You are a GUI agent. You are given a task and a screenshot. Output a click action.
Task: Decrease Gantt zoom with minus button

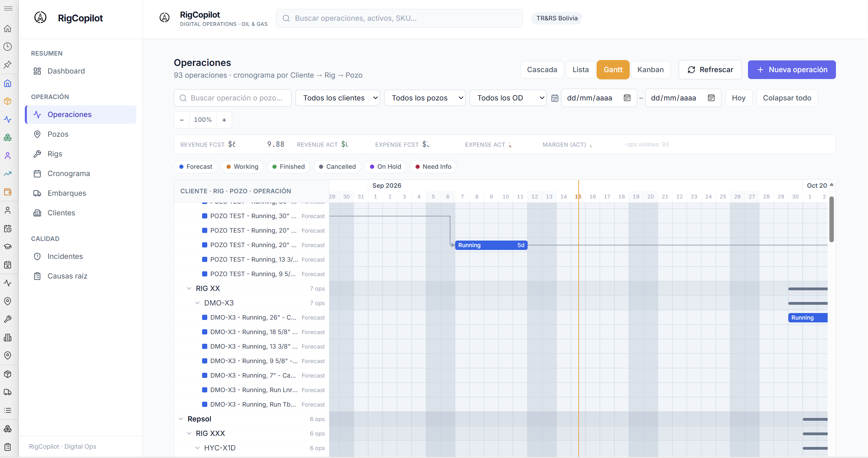182,120
